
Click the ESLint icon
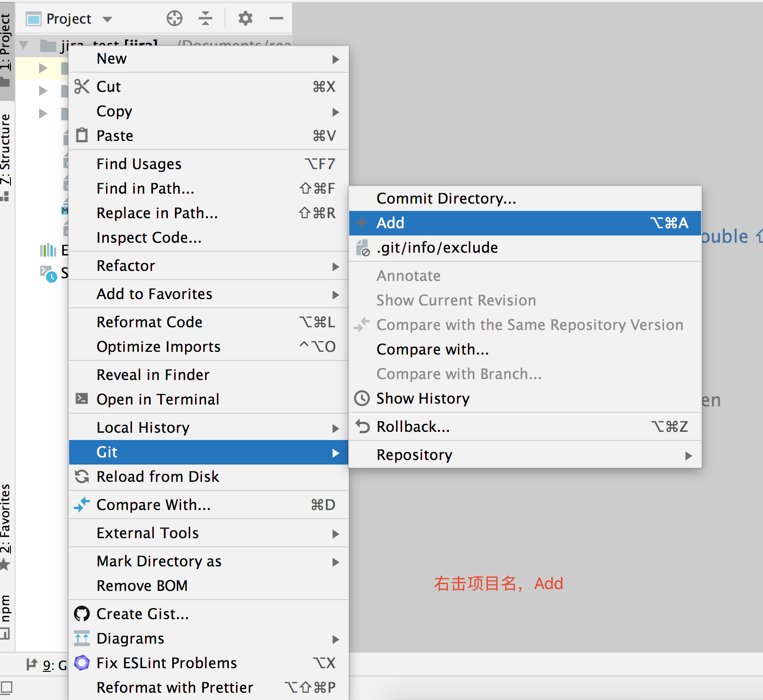(x=82, y=663)
